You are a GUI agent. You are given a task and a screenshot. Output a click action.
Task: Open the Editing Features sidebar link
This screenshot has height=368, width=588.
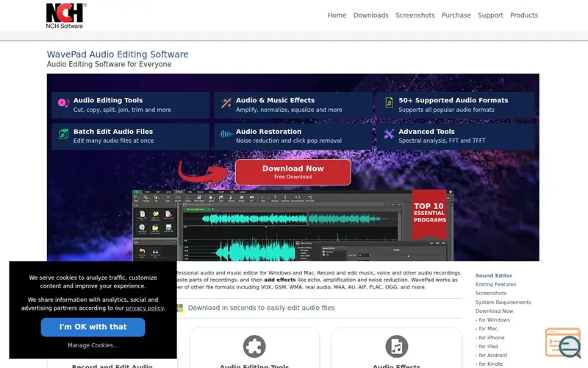pos(495,285)
